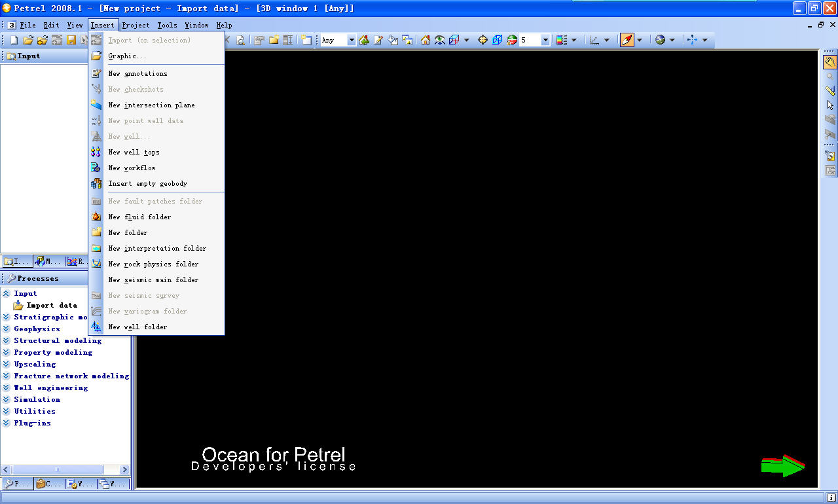Open the Any domain dropdown

point(352,41)
